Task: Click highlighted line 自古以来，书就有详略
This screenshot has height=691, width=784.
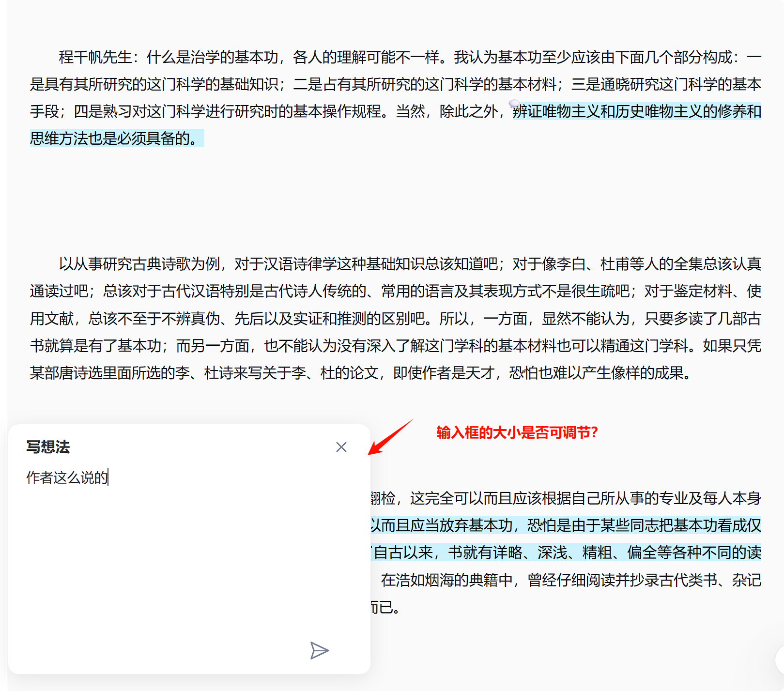Action: [567, 553]
